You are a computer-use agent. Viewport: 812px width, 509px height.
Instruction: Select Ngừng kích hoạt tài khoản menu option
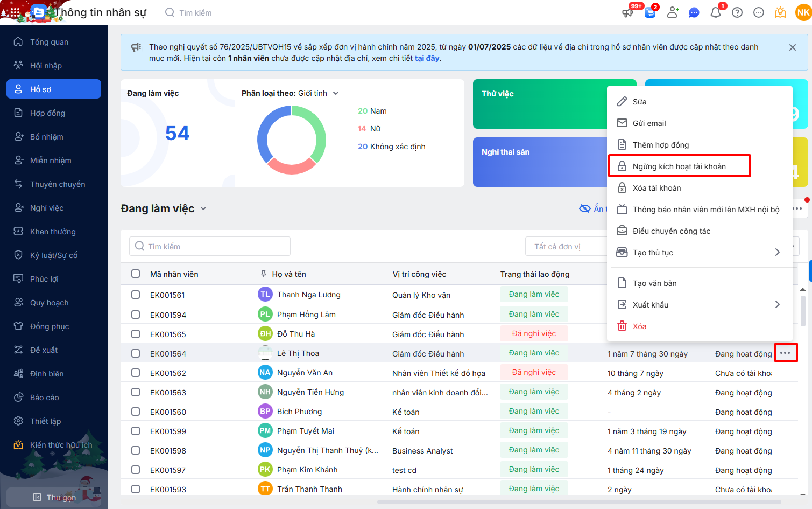679,166
